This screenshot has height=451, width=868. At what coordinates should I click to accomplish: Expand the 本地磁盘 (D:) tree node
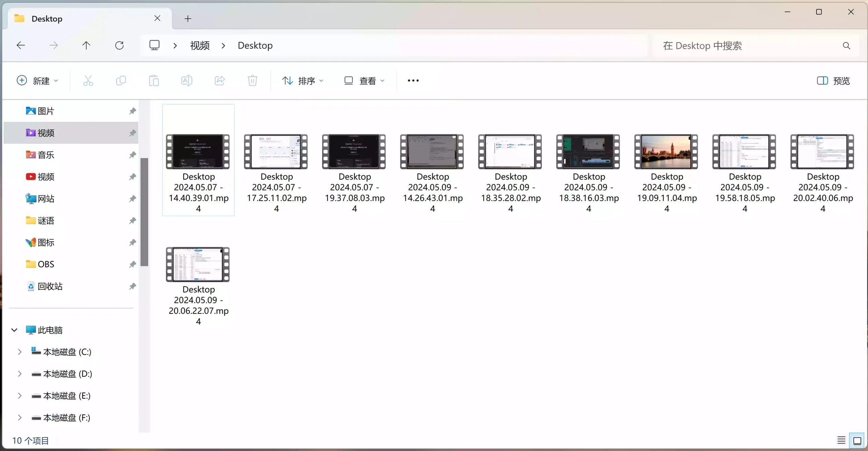pos(20,374)
